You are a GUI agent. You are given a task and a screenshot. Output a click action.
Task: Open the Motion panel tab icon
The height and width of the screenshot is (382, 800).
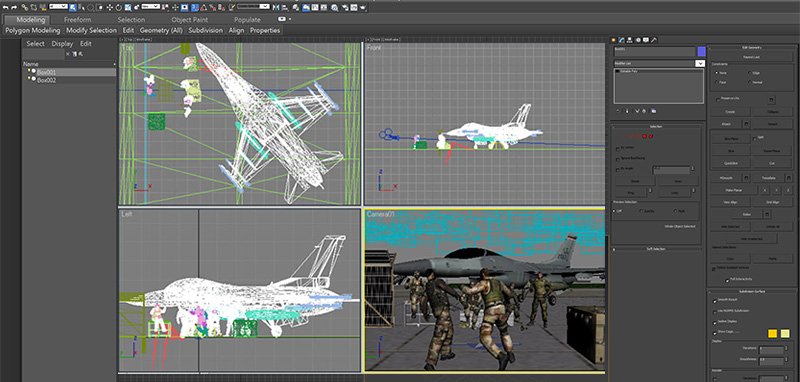click(x=638, y=40)
